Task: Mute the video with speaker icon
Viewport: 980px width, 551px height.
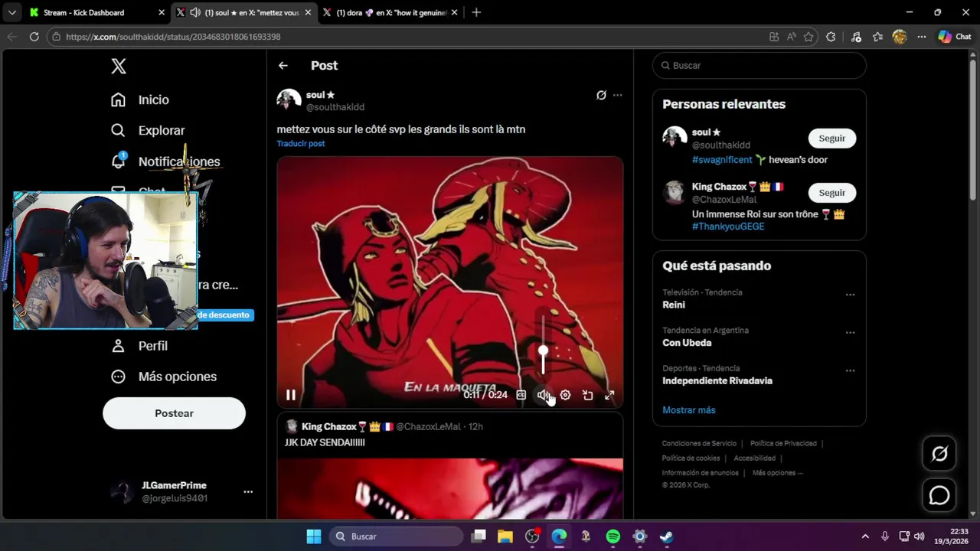Action: click(543, 395)
